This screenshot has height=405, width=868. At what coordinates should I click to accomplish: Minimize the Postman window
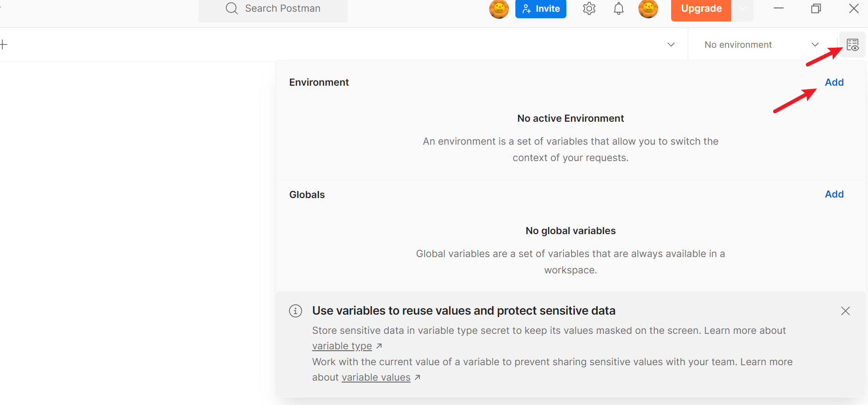779,8
